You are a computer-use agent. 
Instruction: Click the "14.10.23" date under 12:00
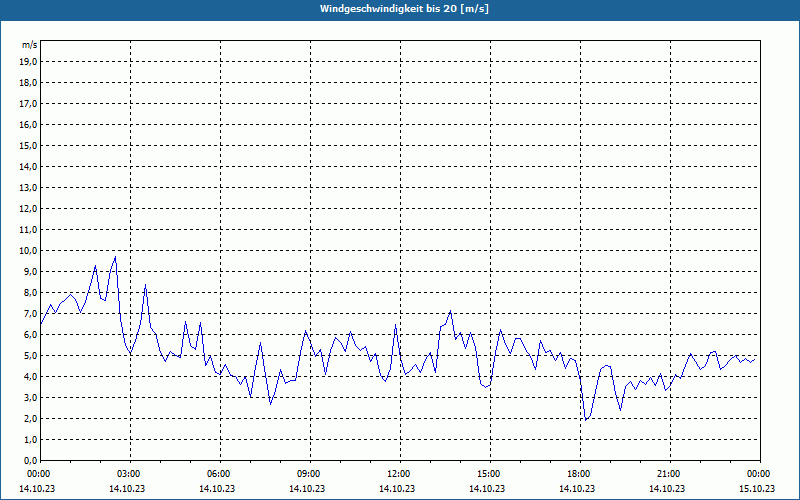pos(397,488)
